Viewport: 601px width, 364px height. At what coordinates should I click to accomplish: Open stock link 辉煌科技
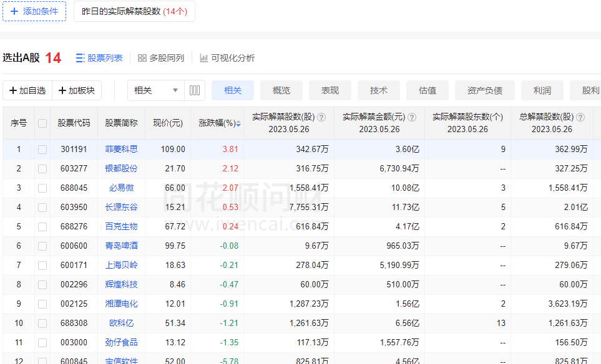point(121,284)
